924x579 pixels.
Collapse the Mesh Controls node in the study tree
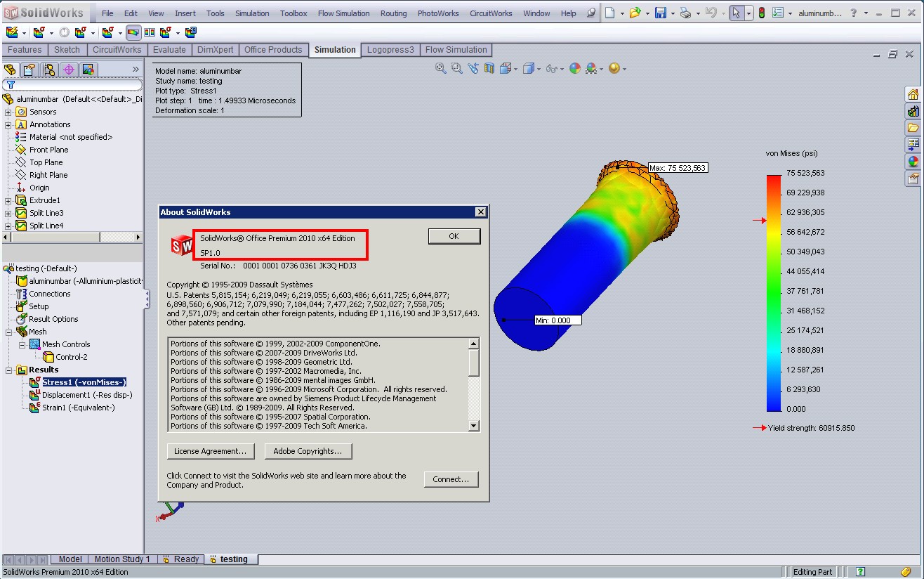click(x=22, y=344)
